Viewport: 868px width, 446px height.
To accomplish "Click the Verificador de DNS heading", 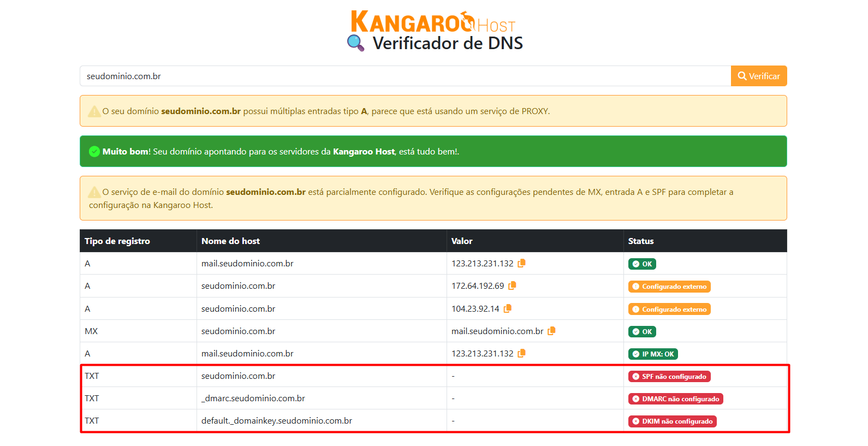I will coord(448,43).
